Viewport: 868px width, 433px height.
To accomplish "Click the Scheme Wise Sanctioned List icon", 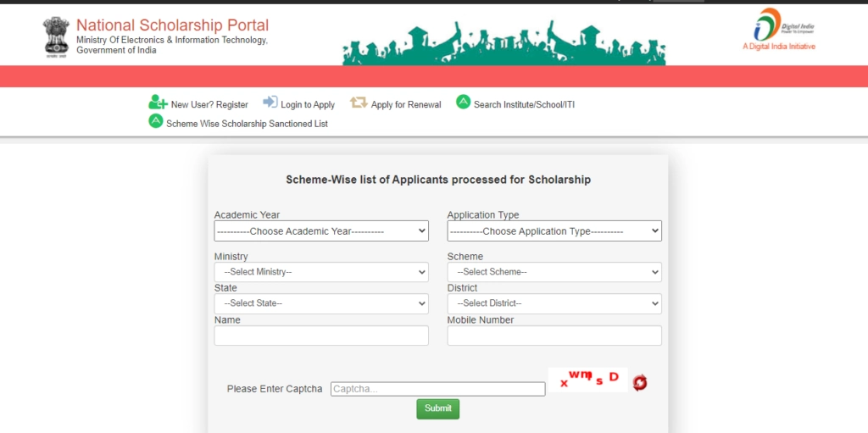I will point(155,121).
